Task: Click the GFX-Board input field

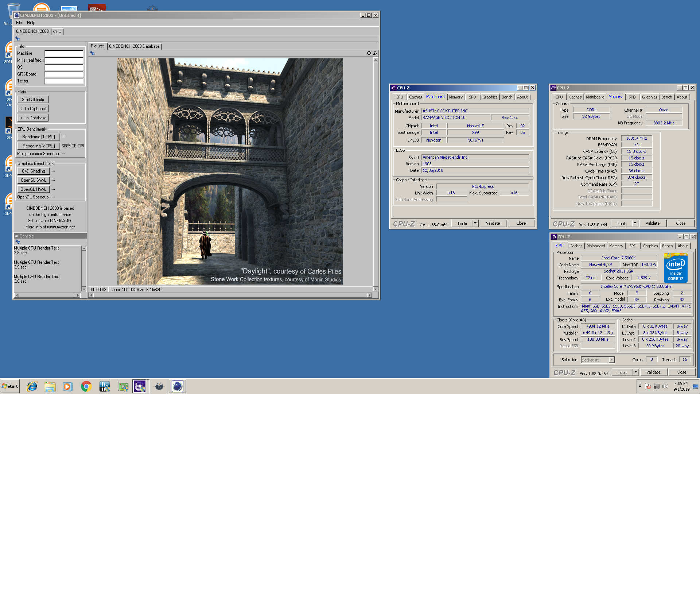Action: click(64, 74)
